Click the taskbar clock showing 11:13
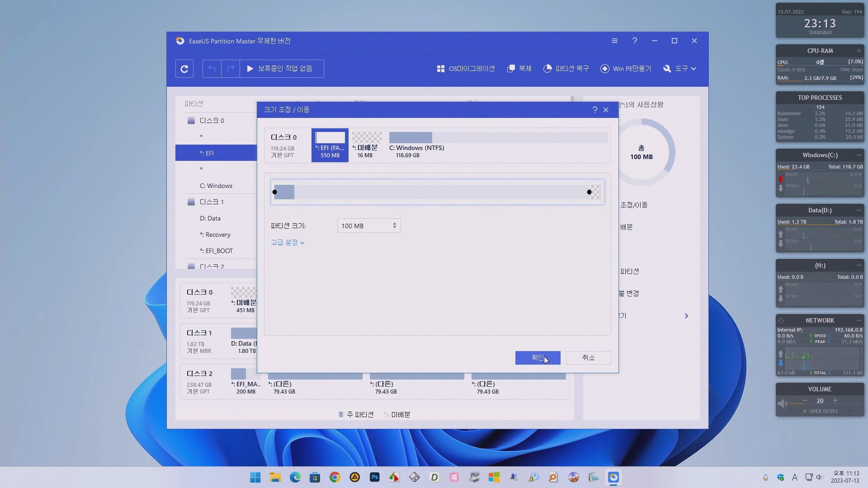 (844, 477)
